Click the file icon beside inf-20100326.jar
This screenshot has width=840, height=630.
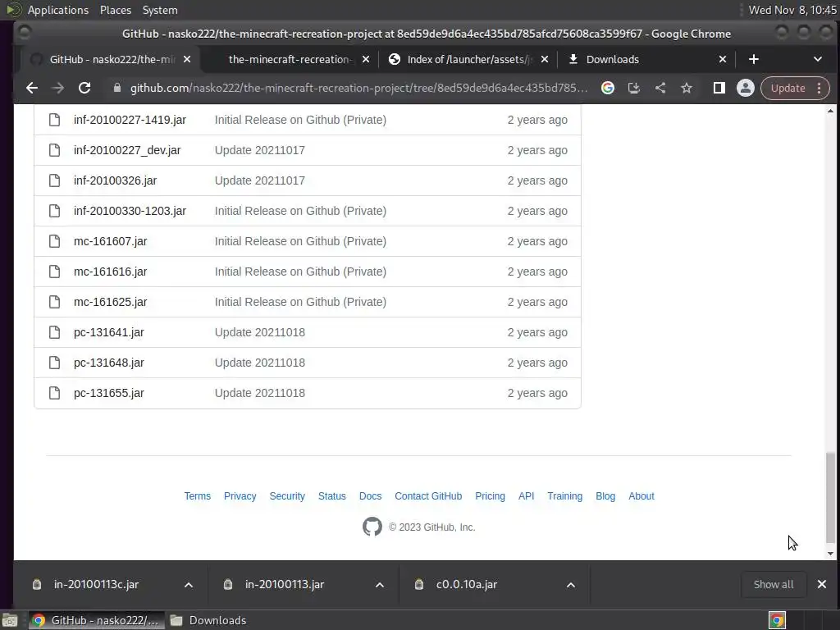coord(55,180)
